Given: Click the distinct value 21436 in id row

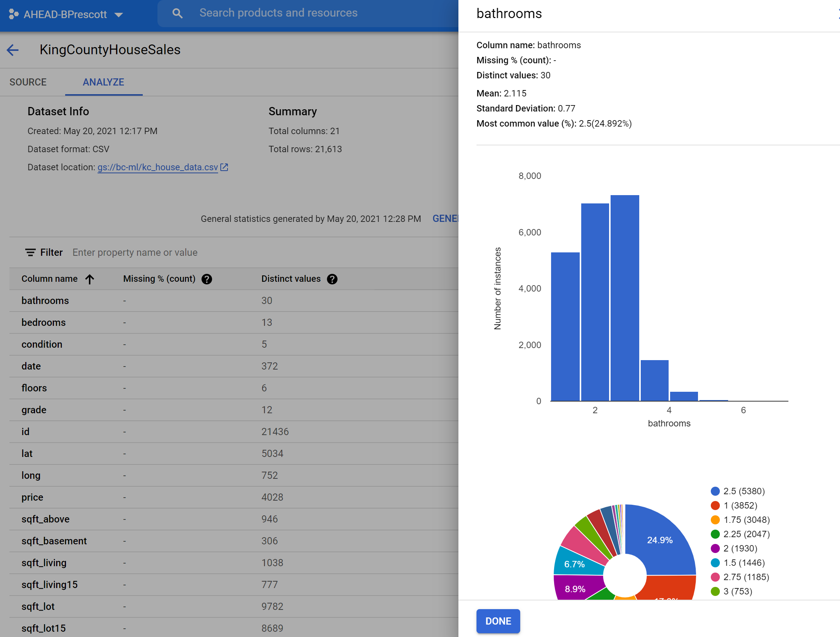Looking at the screenshot, I should [275, 432].
